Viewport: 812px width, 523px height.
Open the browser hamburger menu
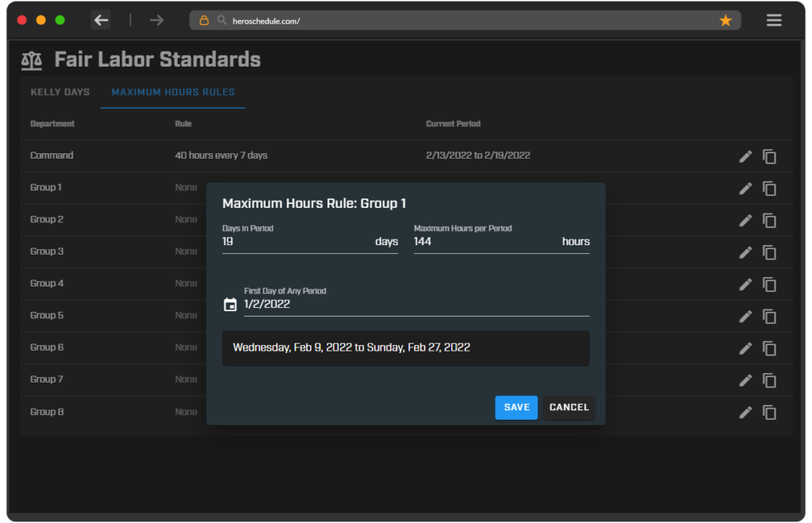[774, 19]
